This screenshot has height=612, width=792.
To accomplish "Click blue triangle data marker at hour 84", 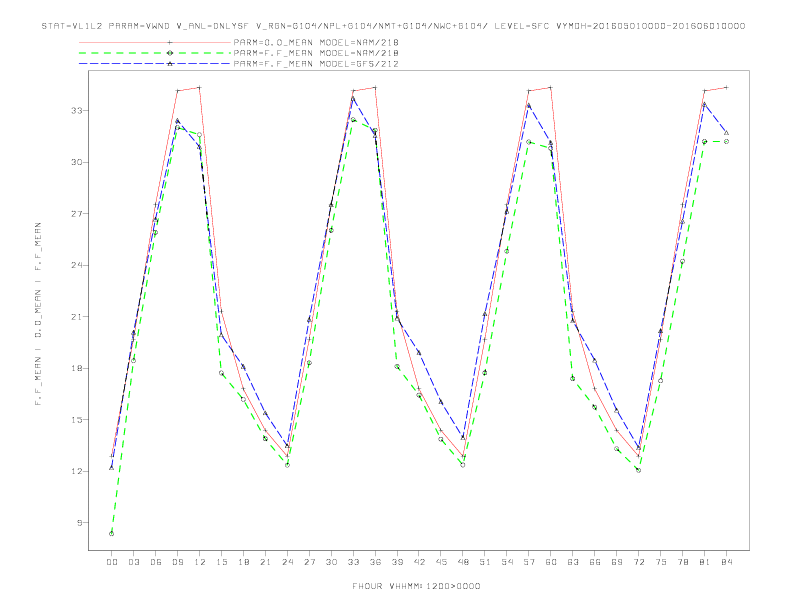I will [727, 133].
